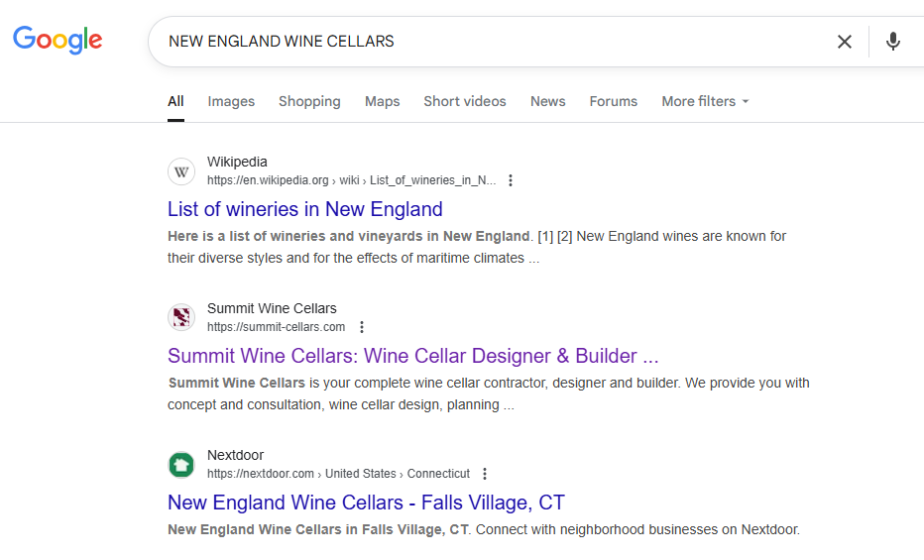Open the Summit Wine Cellars: Wine Cellar Designer link
924x560 pixels.
pos(412,356)
